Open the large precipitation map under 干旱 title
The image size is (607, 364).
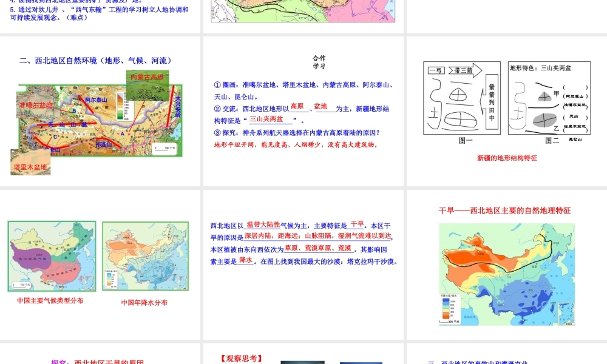(507, 274)
